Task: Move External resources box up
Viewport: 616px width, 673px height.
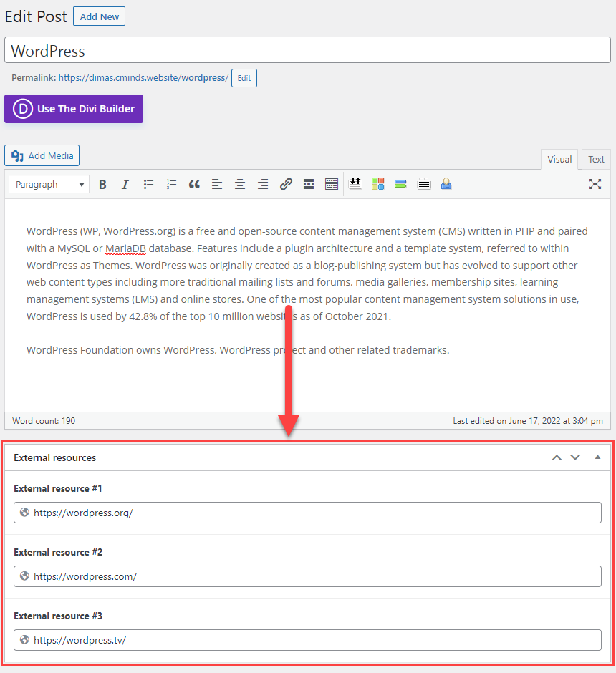Action: 557,457
